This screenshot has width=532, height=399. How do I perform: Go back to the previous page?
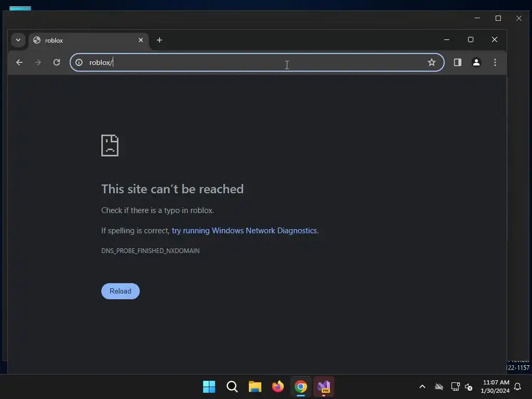[19, 62]
